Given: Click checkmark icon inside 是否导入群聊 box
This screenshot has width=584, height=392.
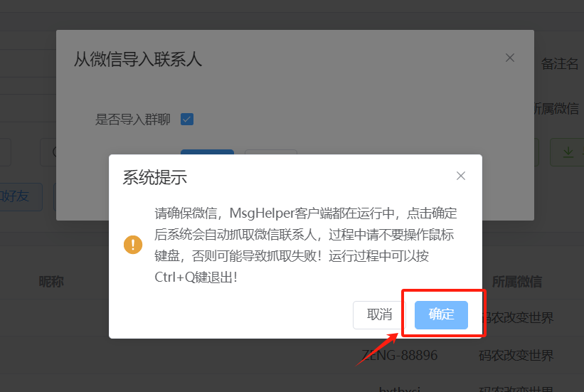Looking at the screenshot, I should click(187, 120).
